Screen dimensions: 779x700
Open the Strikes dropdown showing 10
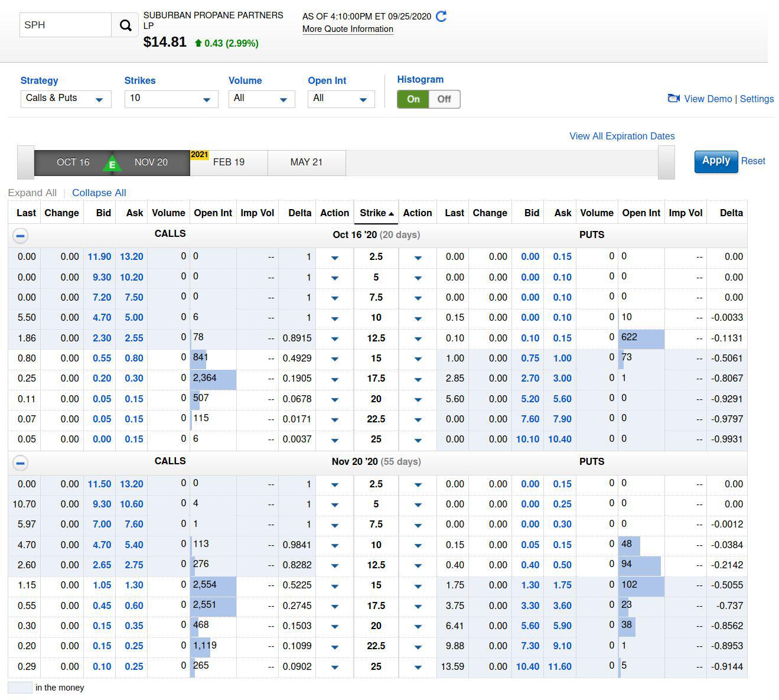[x=171, y=99]
